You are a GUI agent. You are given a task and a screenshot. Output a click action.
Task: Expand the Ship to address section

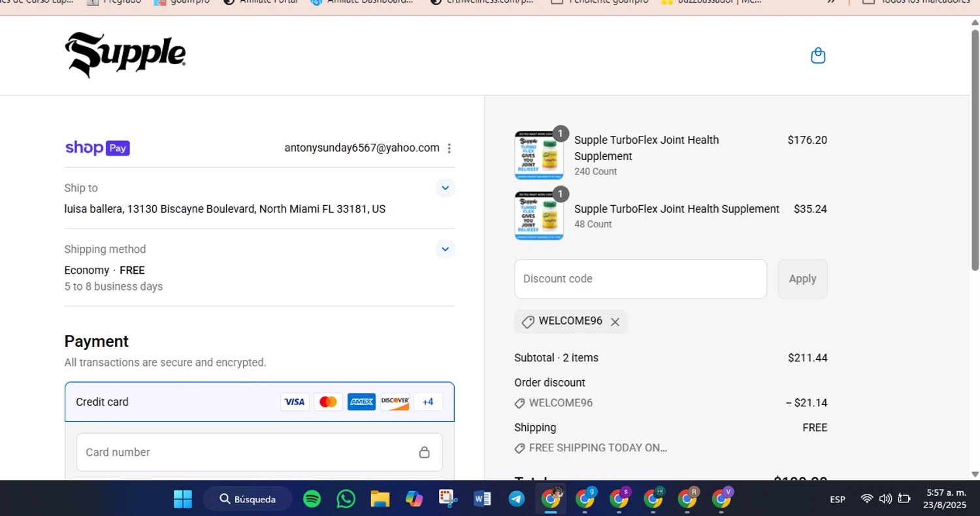coord(445,188)
